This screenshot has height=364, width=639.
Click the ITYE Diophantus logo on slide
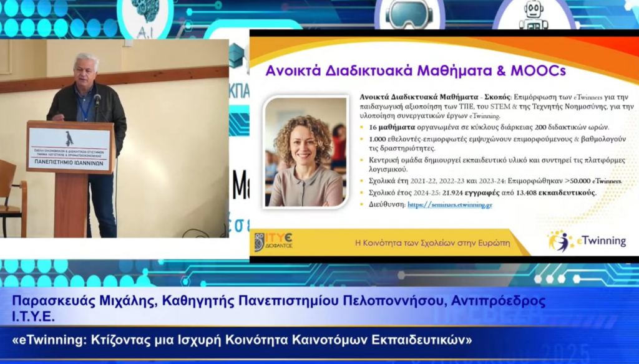point(274,241)
